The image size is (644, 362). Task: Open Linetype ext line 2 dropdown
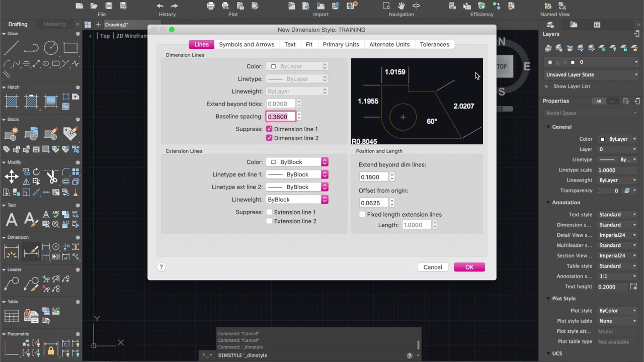pyautogui.click(x=297, y=187)
